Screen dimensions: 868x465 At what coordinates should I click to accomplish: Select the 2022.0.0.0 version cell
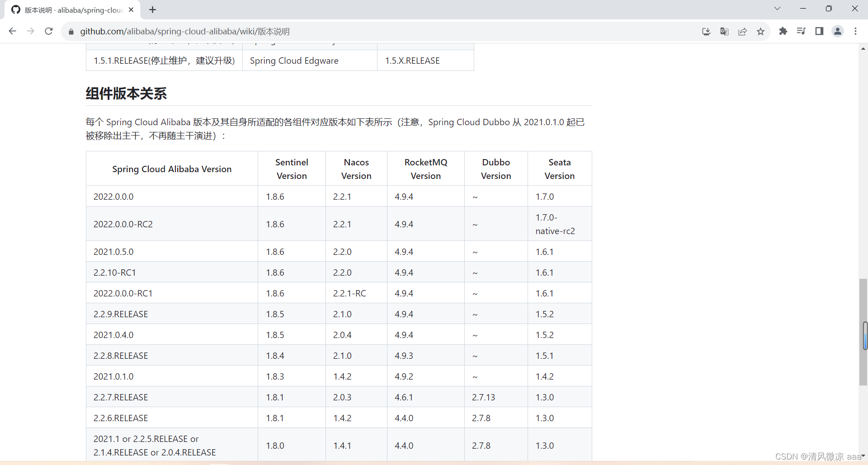(x=172, y=197)
